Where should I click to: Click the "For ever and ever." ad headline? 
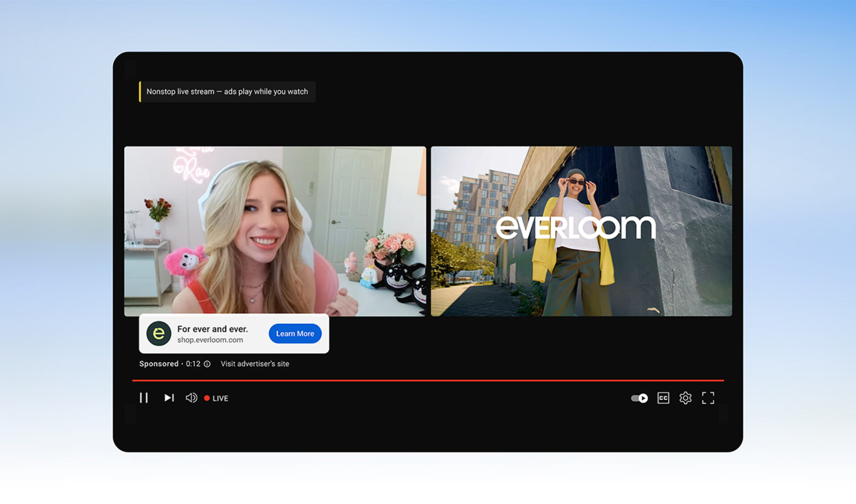click(213, 329)
